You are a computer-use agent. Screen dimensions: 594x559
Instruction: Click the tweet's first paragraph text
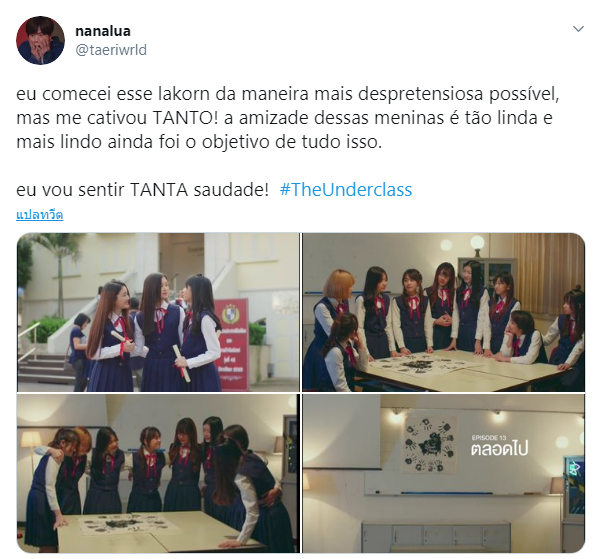click(x=288, y=118)
